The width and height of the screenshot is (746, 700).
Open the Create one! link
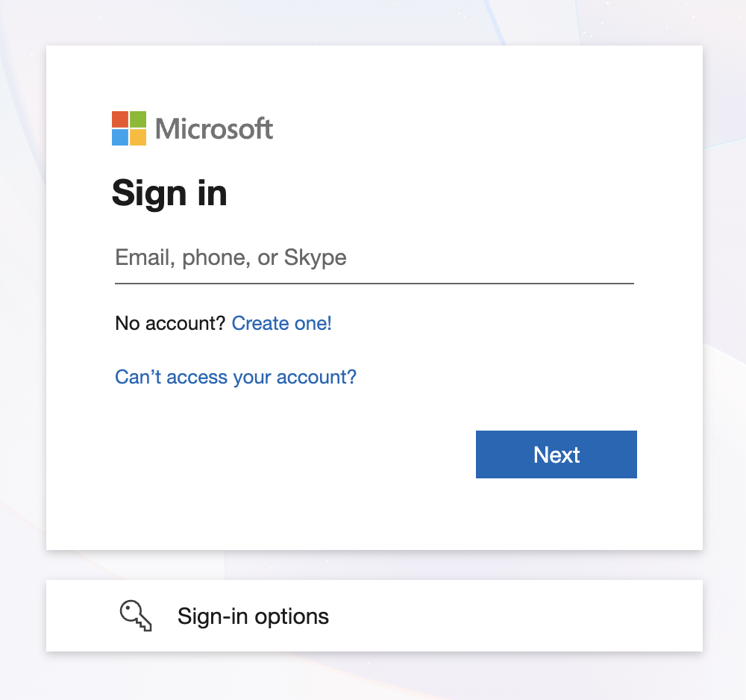281,323
